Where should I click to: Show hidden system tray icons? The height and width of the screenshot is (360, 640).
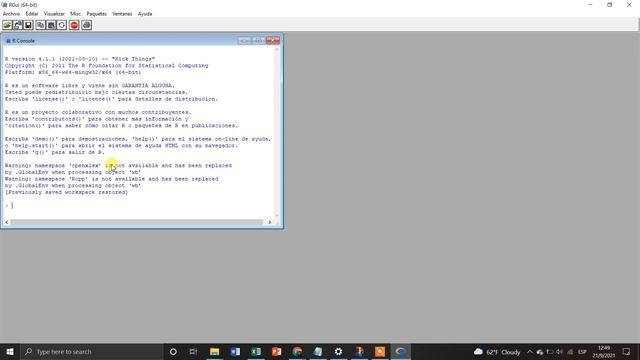530,352
